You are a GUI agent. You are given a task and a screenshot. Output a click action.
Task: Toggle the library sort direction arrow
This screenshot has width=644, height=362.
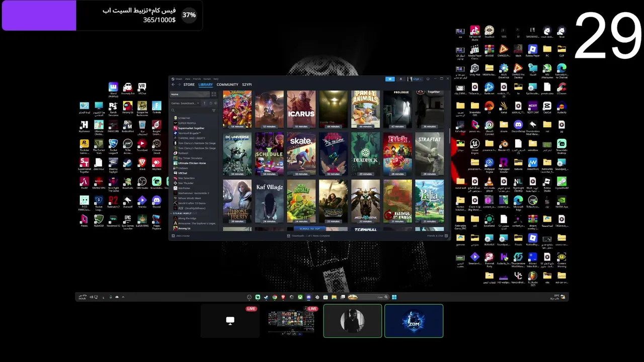click(x=204, y=103)
